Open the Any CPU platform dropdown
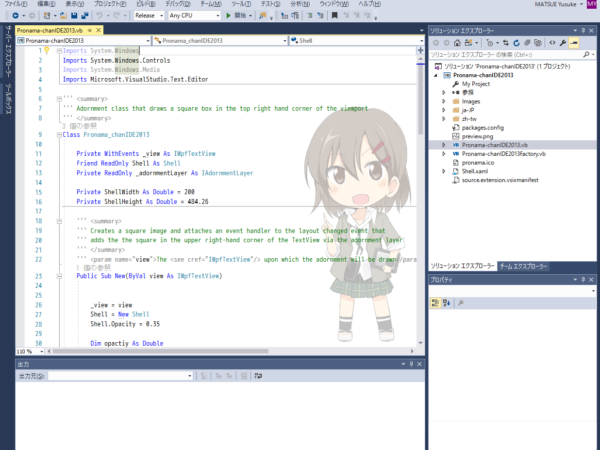This screenshot has width=600, height=450. tap(194, 16)
